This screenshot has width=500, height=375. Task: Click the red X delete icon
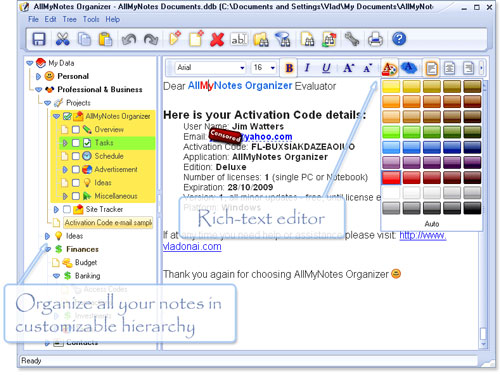tap(217, 39)
